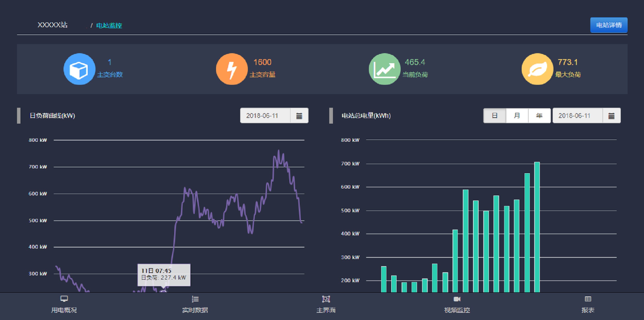Image resolution: width=644 pixels, height=320 pixels.
Task: Open calendar picker for station total energy
Action: [x=611, y=116]
